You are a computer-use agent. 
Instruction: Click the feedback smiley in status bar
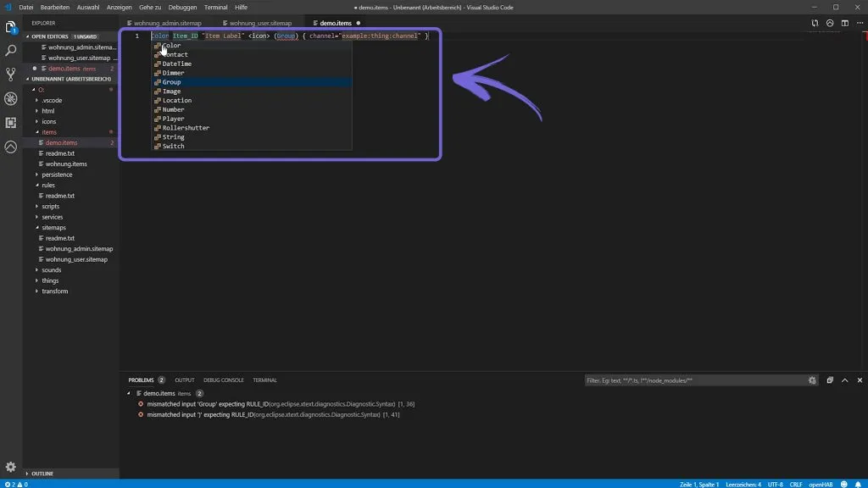point(843,484)
